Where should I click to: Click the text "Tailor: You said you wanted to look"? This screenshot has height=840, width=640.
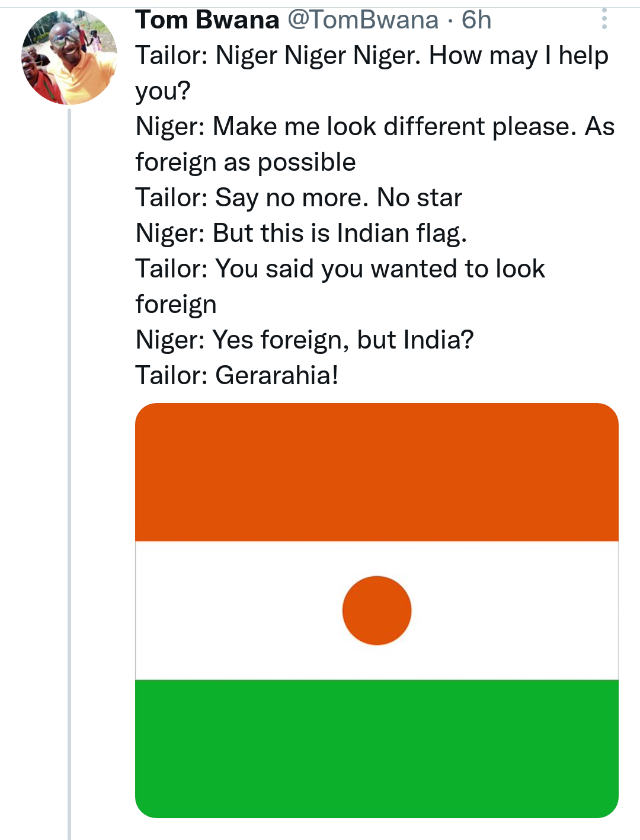click(340, 269)
